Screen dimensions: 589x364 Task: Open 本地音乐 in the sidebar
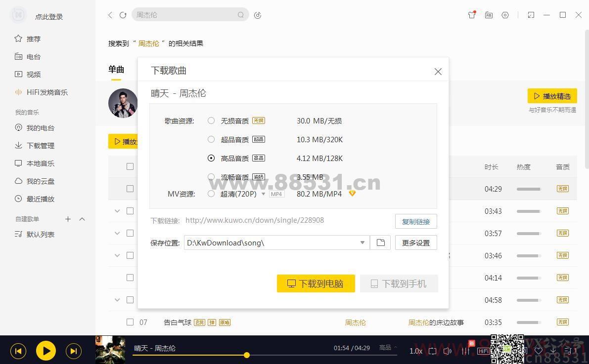coord(35,163)
